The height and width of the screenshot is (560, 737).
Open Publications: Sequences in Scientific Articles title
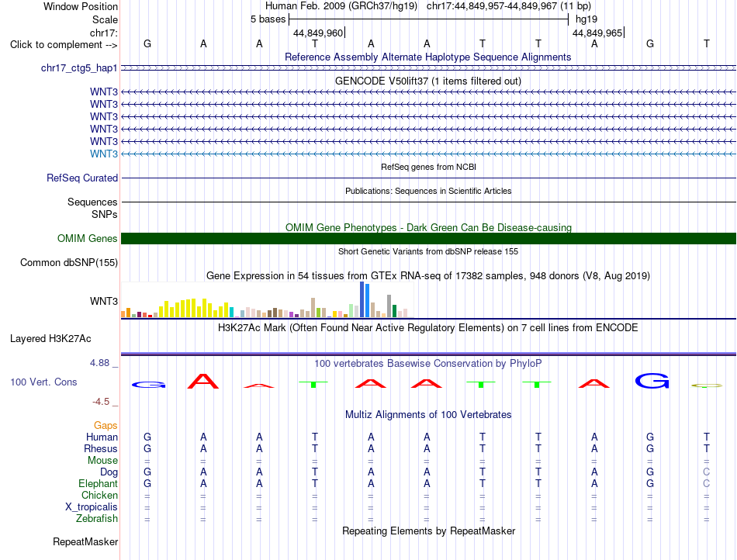(428, 191)
